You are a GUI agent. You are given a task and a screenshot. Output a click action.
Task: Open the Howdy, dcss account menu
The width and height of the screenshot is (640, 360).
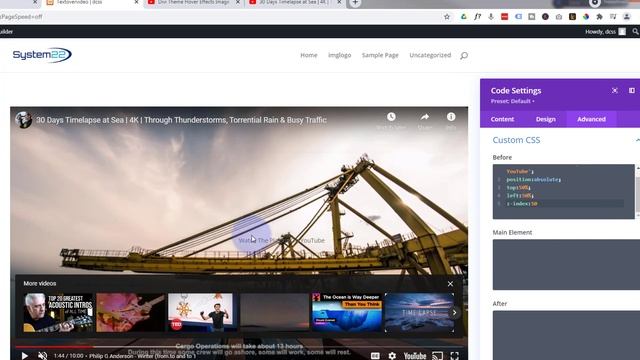point(605,31)
